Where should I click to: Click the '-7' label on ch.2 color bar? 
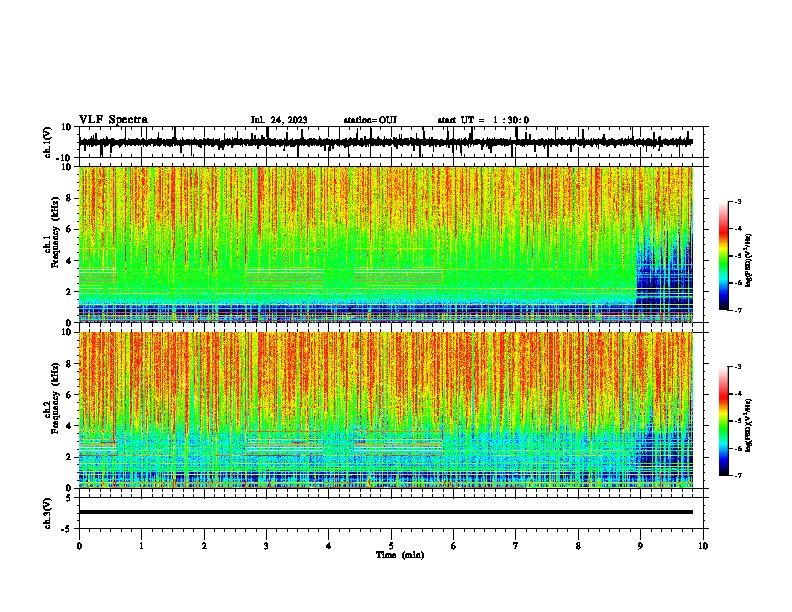[x=737, y=475]
